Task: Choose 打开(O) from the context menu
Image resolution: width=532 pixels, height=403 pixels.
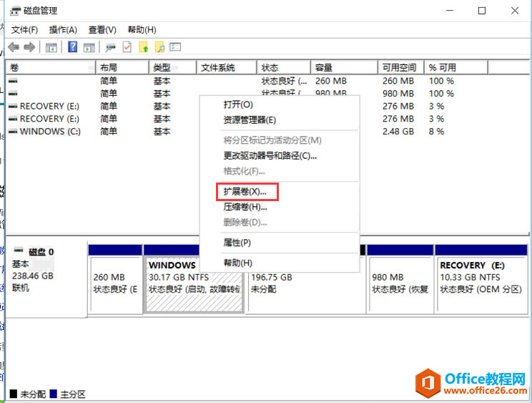Action: 238,105
